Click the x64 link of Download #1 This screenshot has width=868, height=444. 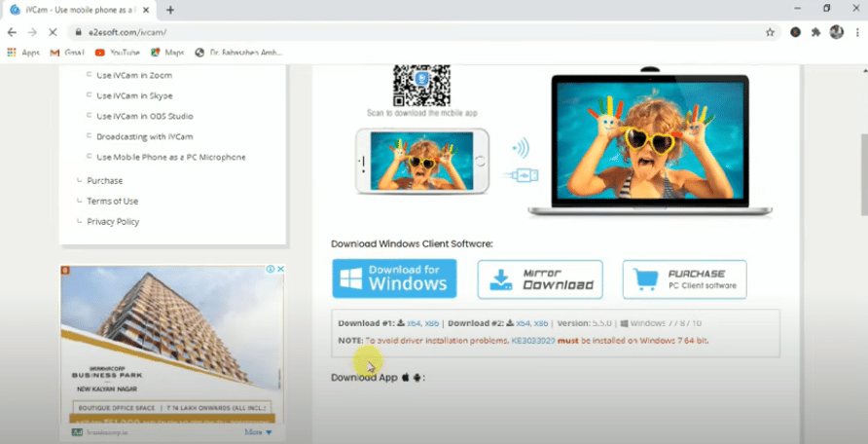click(414, 323)
